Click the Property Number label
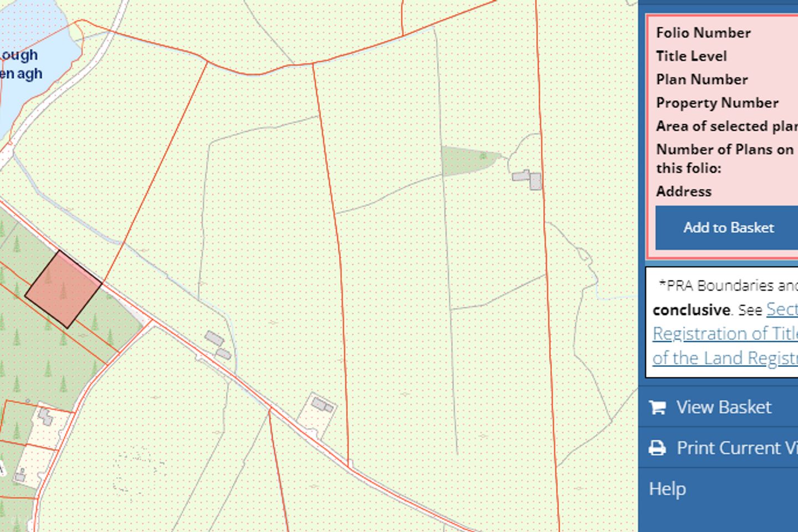This screenshot has width=798, height=532. tap(717, 103)
